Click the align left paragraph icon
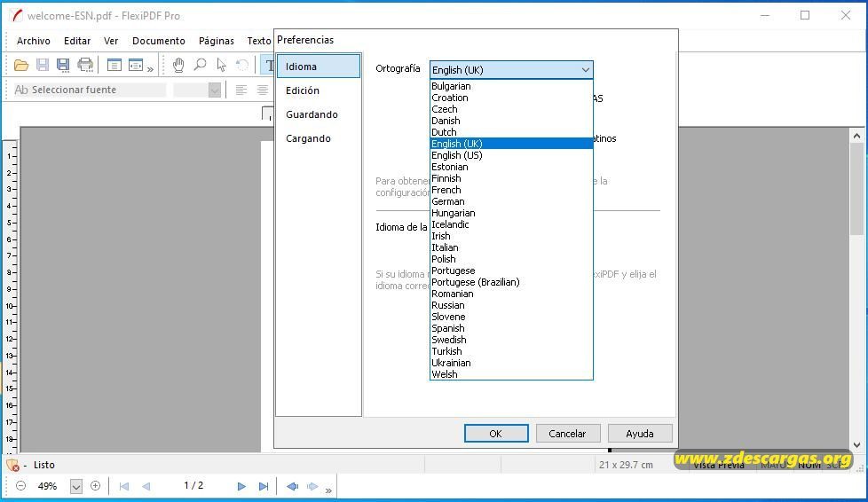 click(241, 90)
